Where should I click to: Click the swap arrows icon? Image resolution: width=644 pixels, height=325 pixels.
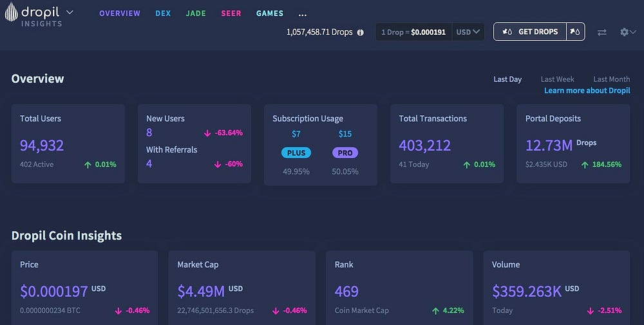(x=601, y=32)
